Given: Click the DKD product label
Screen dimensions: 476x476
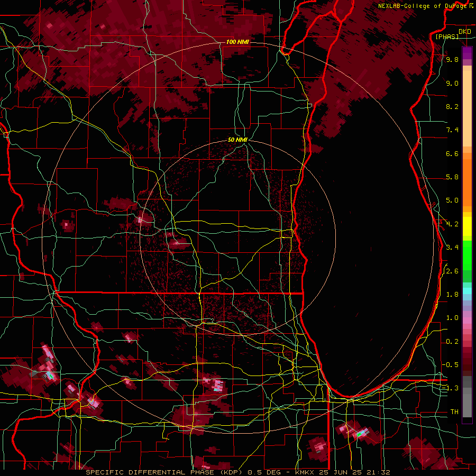Looking at the screenshot, I should pos(464,32).
